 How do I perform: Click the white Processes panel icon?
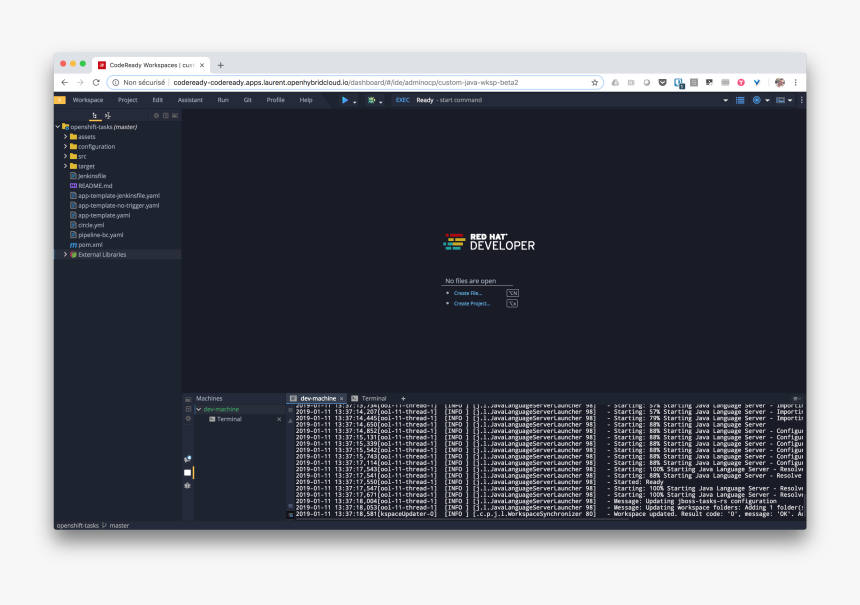[188, 472]
